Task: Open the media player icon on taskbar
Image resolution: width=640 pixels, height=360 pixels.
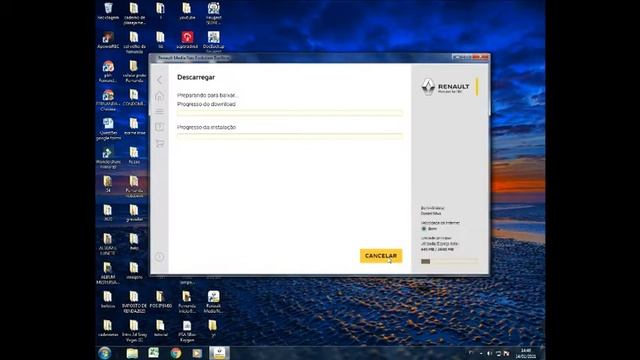Action: tap(197, 353)
